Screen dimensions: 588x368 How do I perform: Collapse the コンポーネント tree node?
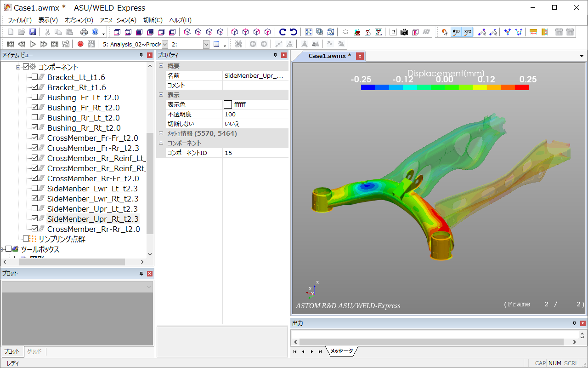[18, 67]
